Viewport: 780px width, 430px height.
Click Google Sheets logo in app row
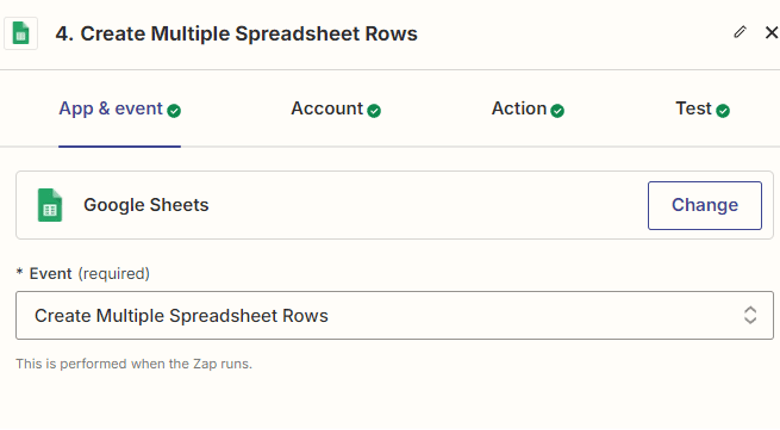[50, 205]
